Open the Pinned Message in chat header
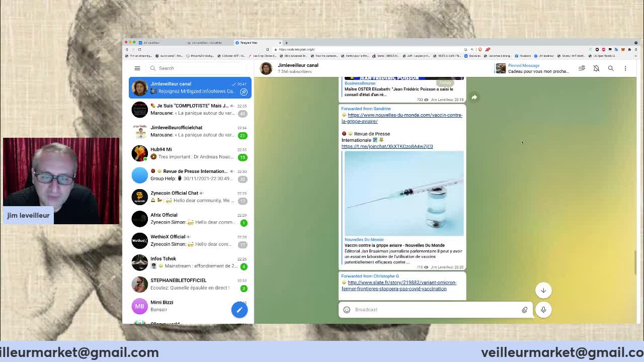Screen dimensions: 644x362 coord(532,68)
